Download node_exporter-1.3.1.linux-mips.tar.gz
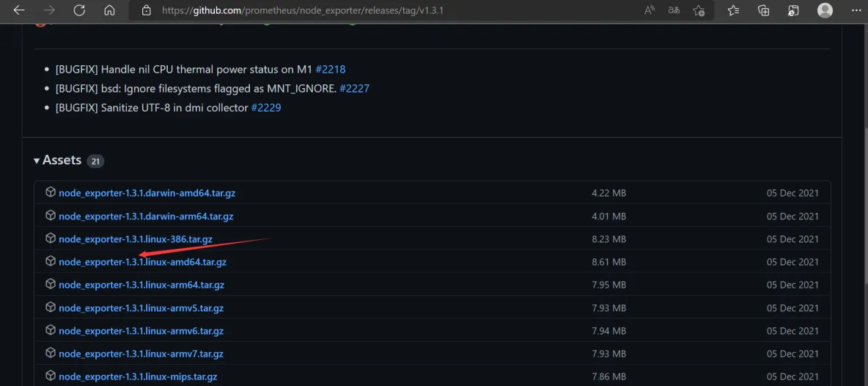This screenshot has height=386, width=868. coord(138,377)
